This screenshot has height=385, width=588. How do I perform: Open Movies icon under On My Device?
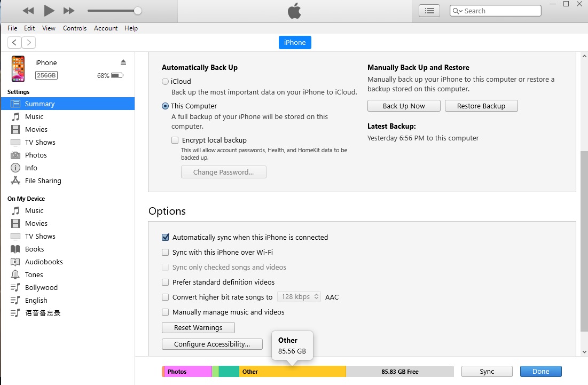pos(15,223)
